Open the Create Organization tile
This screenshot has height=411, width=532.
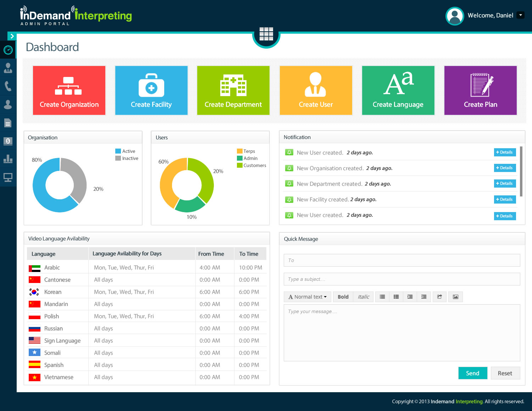tap(69, 90)
